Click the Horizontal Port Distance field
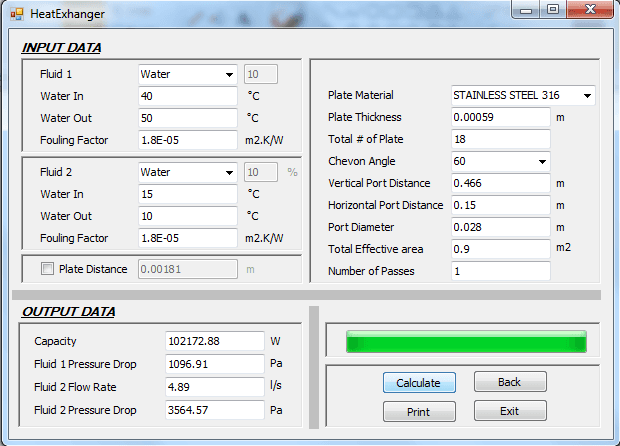This screenshot has width=620, height=446. pos(501,205)
